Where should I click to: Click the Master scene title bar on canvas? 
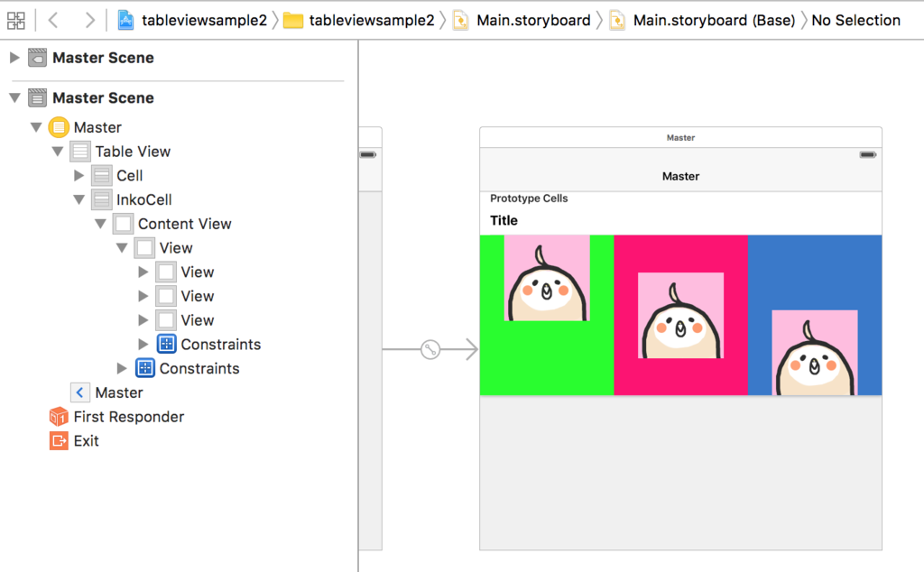point(680,137)
